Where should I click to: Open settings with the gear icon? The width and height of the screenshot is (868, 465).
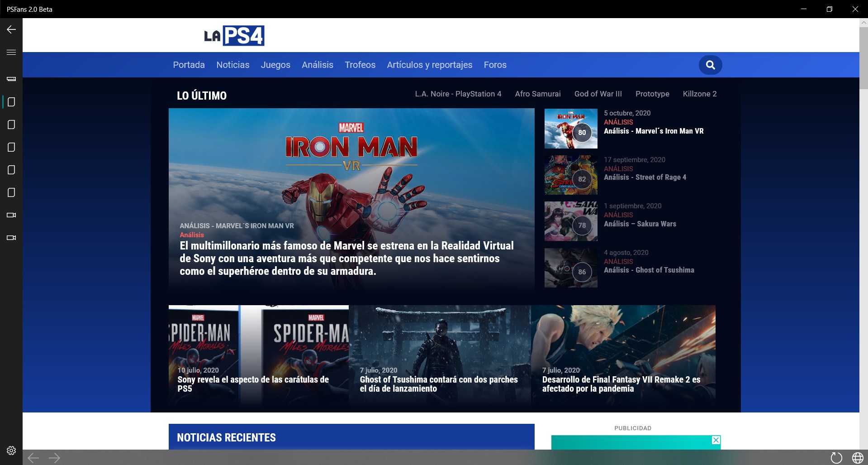(x=11, y=451)
